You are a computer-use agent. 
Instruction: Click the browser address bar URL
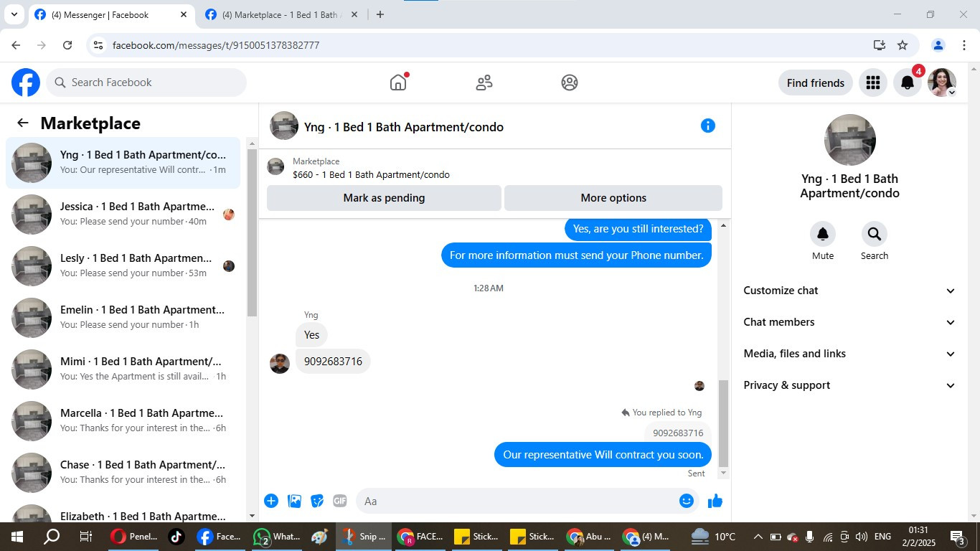(x=216, y=45)
